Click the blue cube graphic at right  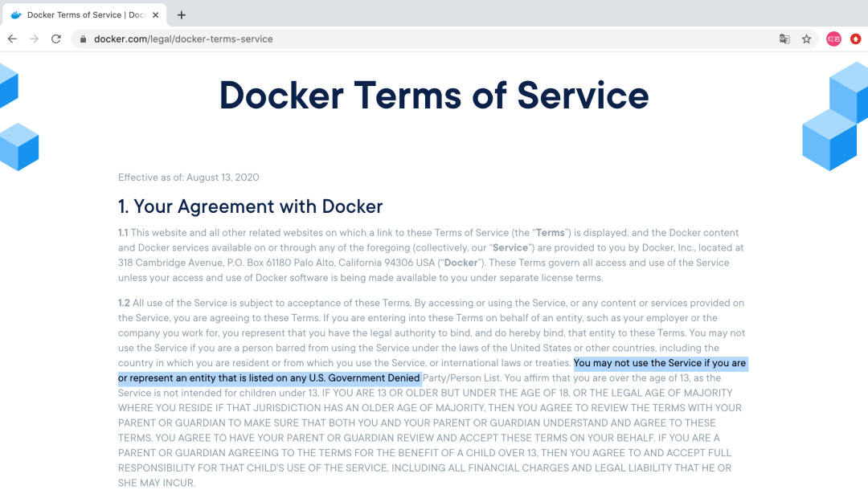(835, 116)
